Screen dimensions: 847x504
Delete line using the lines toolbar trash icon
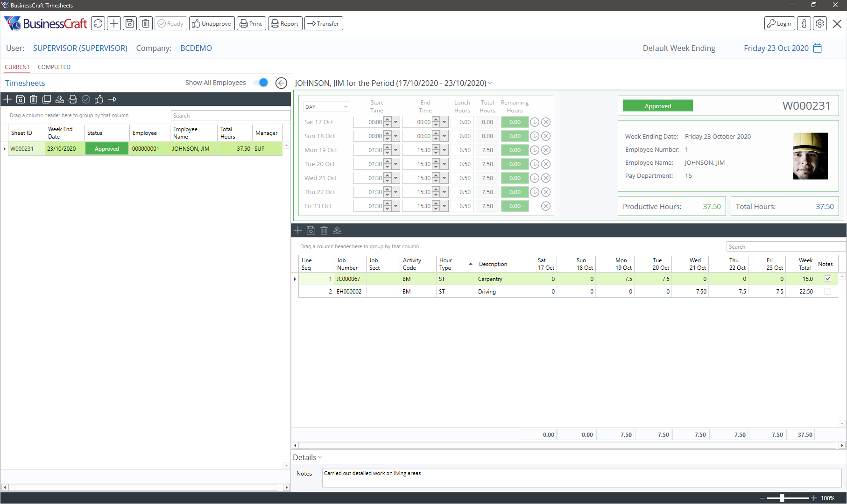point(324,231)
